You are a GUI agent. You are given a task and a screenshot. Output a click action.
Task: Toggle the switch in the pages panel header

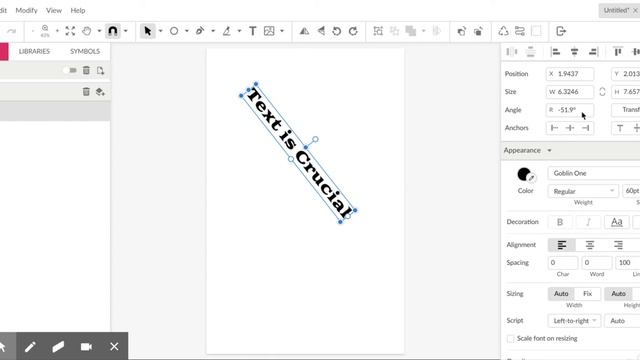coord(70,70)
